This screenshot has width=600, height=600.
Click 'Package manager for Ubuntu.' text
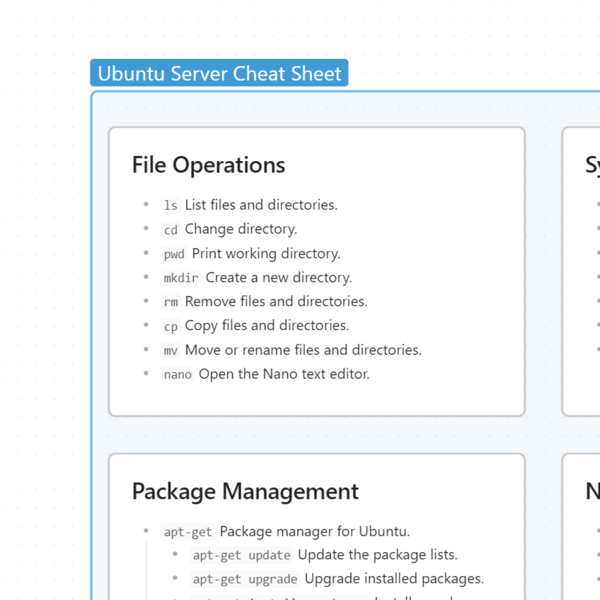[315, 532]
